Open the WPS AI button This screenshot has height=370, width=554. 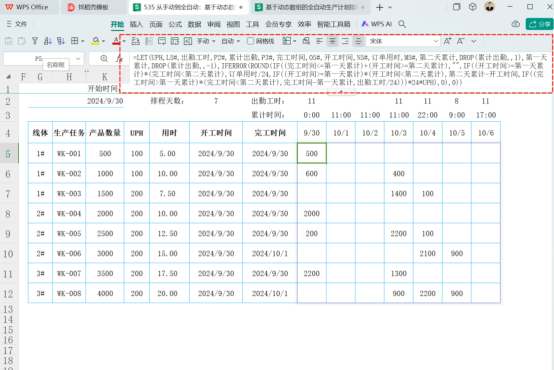coord(377,24)
